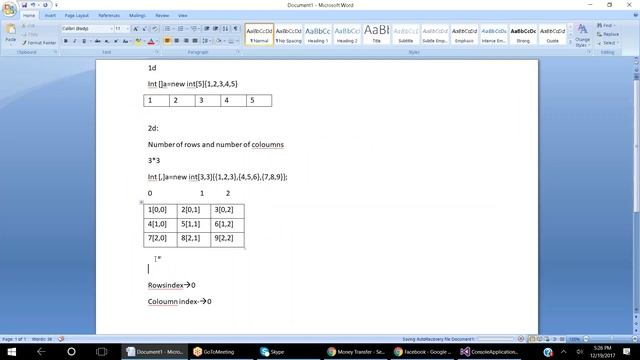Save the document from Quick Access toolbar

pyautogui.click(x=24, y=5)
